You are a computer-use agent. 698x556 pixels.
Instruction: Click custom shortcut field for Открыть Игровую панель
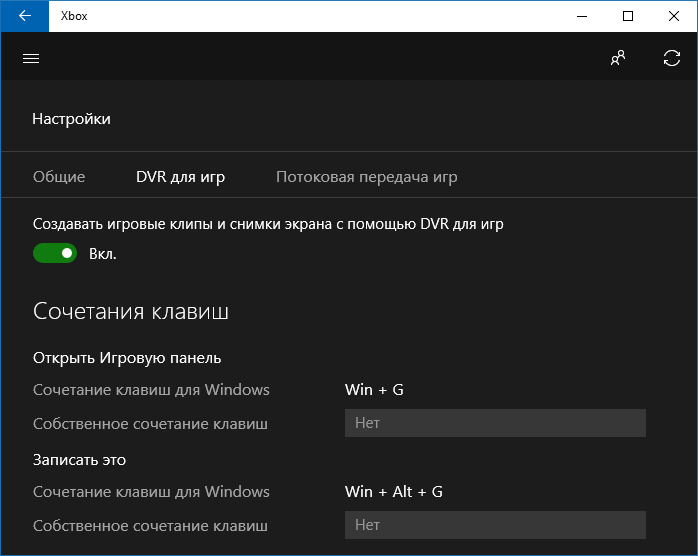[495, 423]
